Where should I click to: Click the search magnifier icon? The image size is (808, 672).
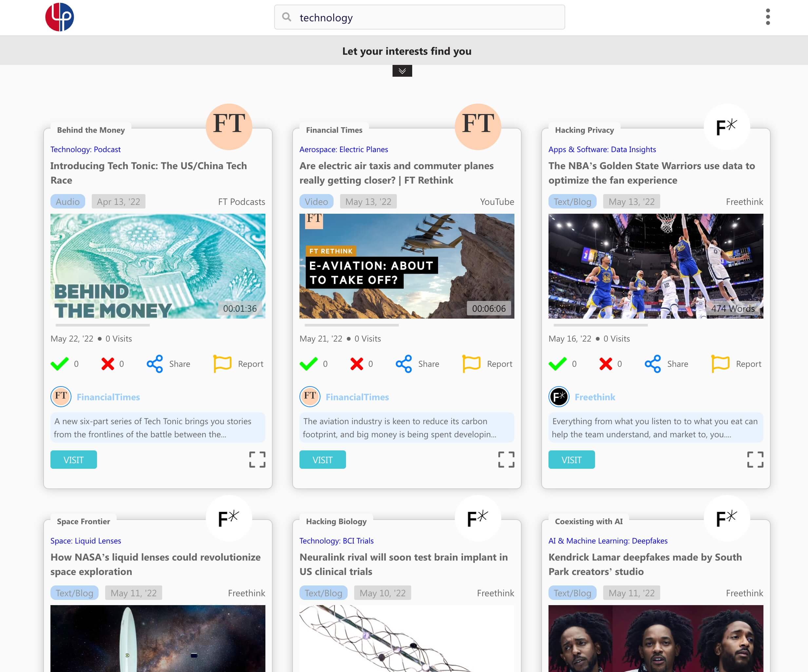(286, 17)
